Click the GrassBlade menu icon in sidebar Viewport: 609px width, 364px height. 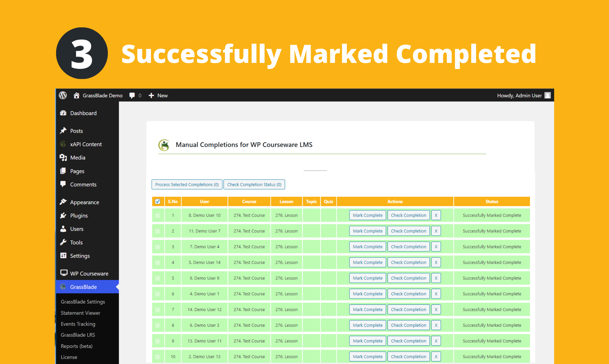coord(63,287)
